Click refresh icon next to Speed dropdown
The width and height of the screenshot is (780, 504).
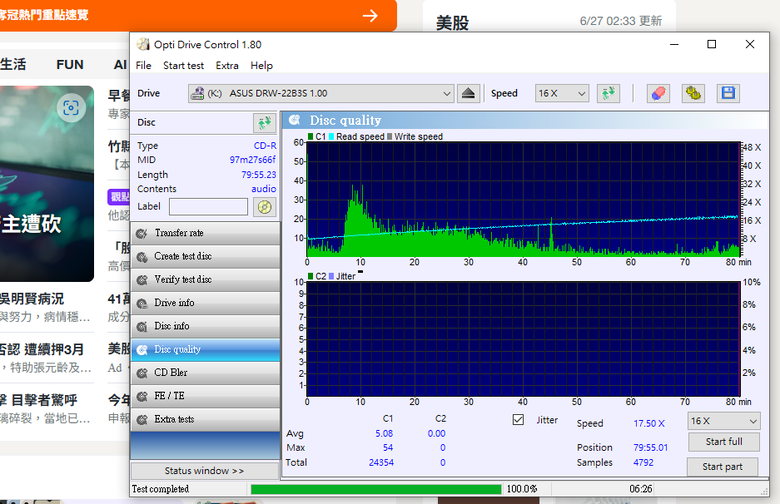(x=608, y=93)
